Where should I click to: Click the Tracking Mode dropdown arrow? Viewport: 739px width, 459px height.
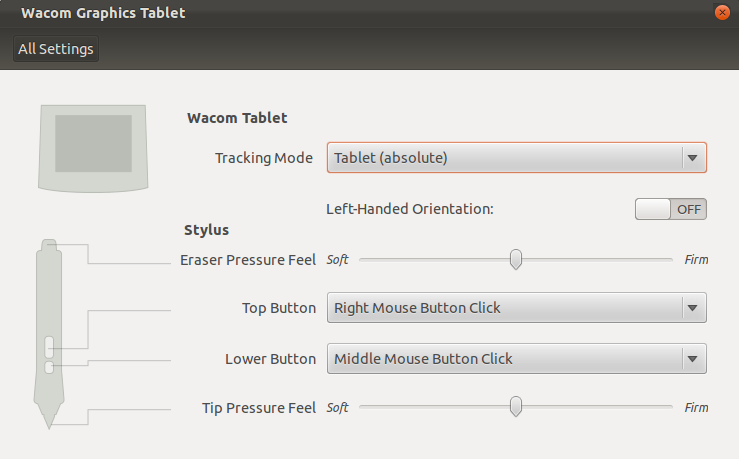coord(692,158)
